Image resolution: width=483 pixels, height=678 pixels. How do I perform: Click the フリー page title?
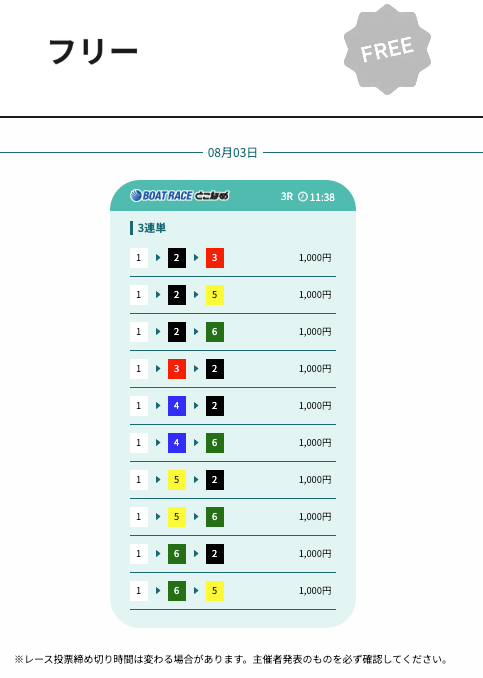[x=93, y=51]
